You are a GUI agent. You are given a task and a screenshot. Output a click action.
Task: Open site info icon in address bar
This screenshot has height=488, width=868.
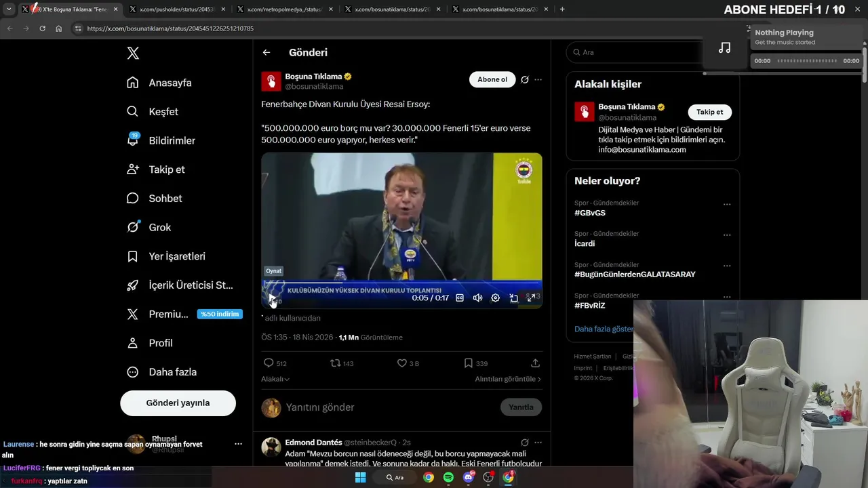[x=77, y=28]
